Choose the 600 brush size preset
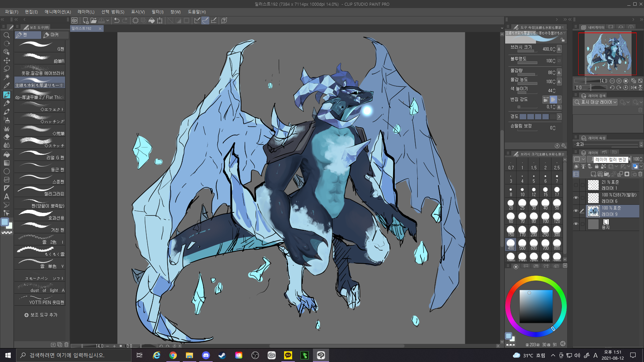This screenshot has height=362, width=644. pyautogui.click(x=534, y=245)
